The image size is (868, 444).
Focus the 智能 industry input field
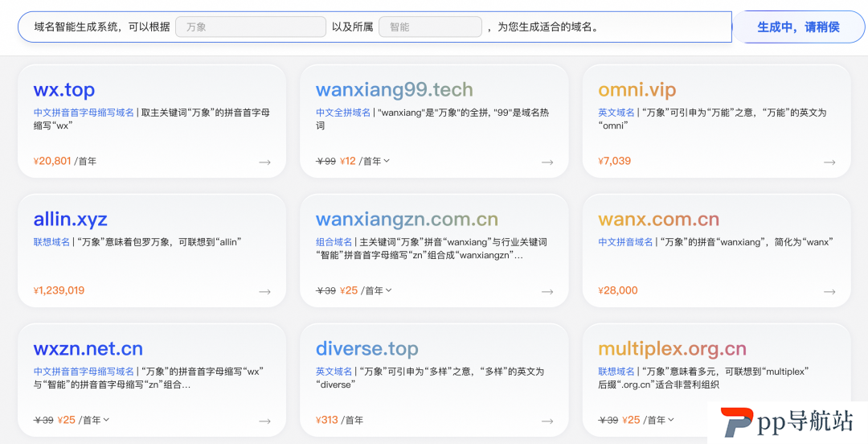pos(430,27)
